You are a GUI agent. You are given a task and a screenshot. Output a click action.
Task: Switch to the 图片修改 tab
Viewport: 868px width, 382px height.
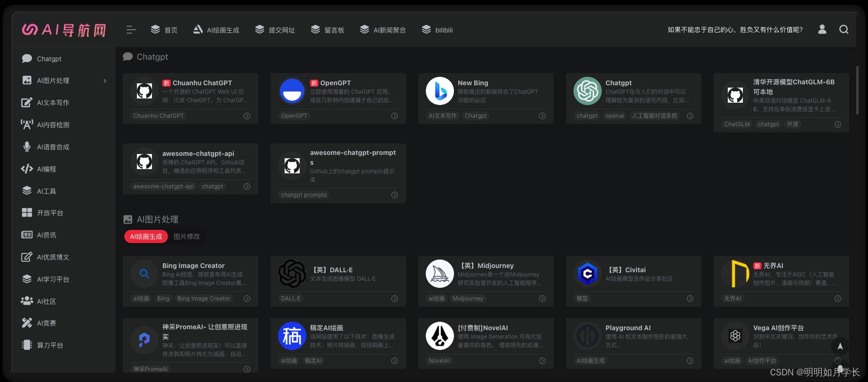[187, 236]
